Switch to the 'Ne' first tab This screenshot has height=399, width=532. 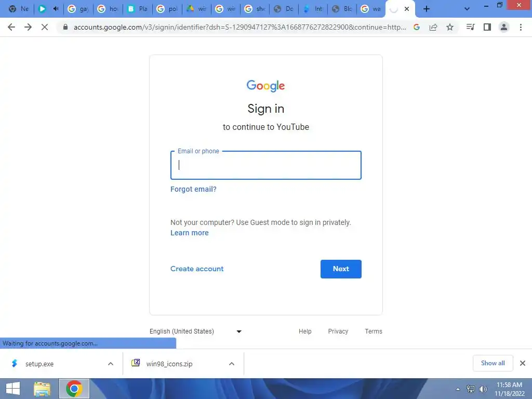point(19,9)
